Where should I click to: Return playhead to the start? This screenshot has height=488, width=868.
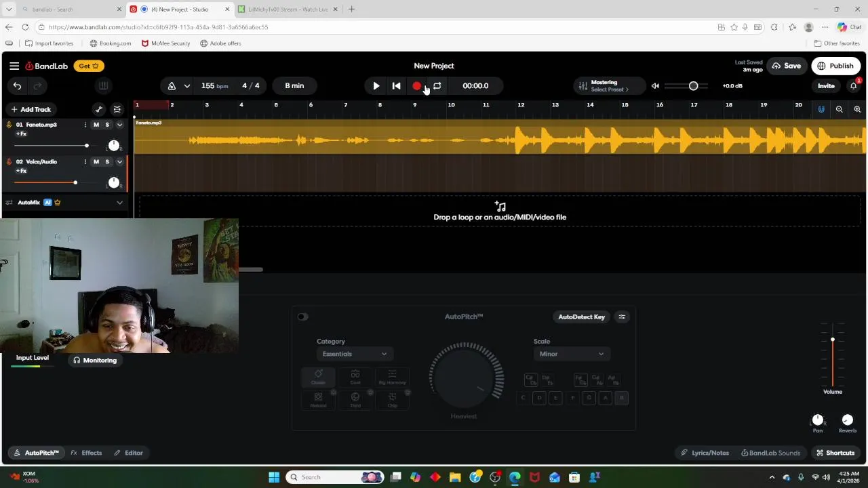pyautogui.click(x=397, y=86)
